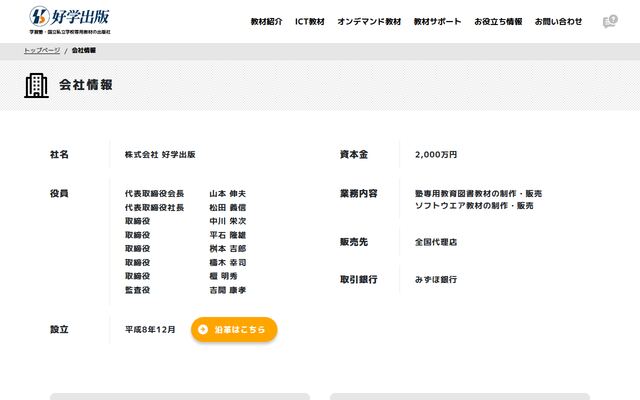This screenshot has width=640, height=400.
Task: Open the 教材サポート menu
Action: click(437, 22)
